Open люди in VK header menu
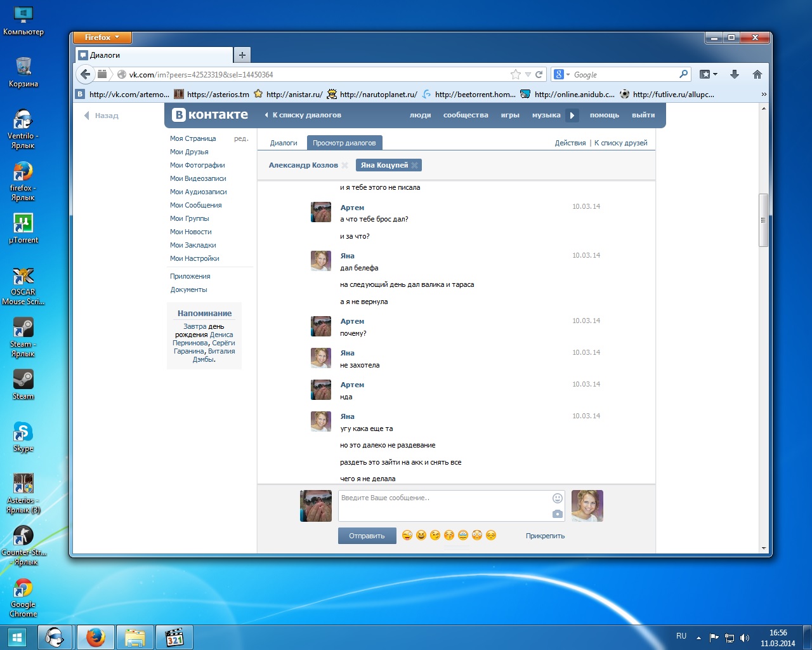812x650 pixels. [x=420, y=116]
